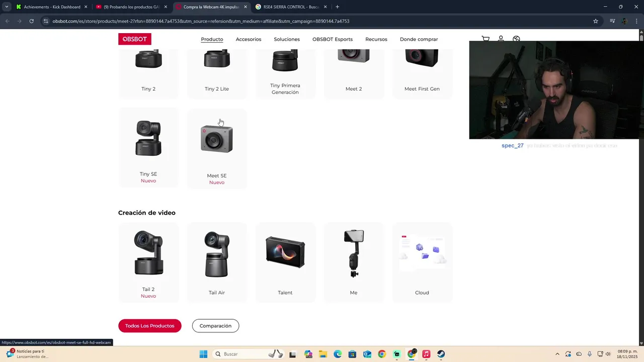This screenshot has width=644, height=362.
Task: Close the RSE4 SIERRA CONTROL tab
Action: (325, 7)
